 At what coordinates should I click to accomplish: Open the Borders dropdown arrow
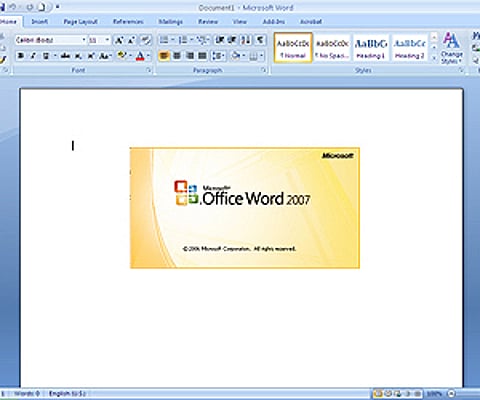262,56
